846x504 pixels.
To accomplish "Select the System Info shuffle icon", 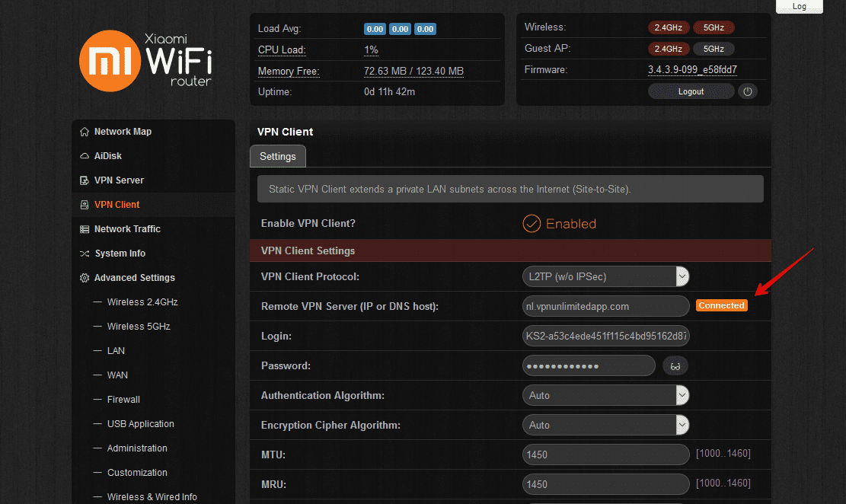I will tap(84, 253).
